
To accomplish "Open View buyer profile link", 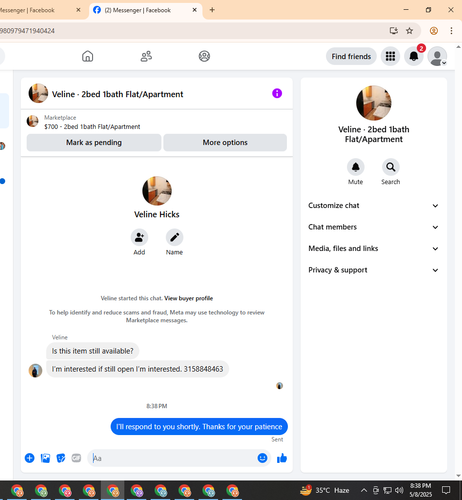I will point(188,298).
